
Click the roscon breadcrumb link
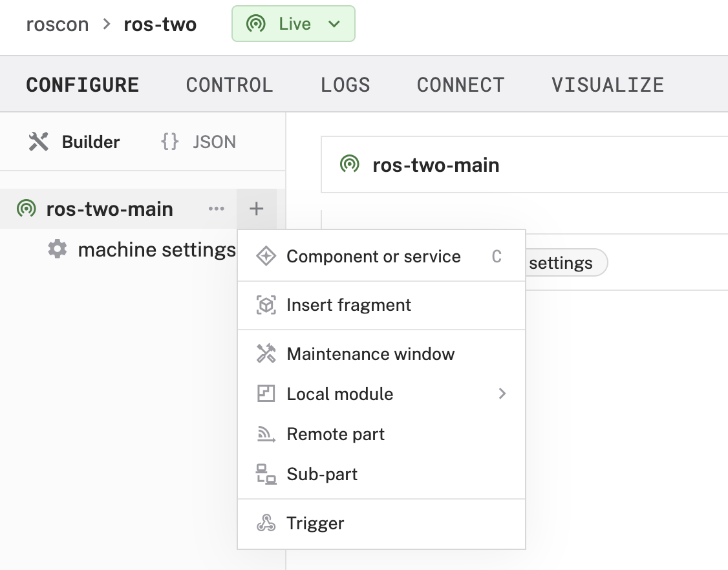(57, 24)
